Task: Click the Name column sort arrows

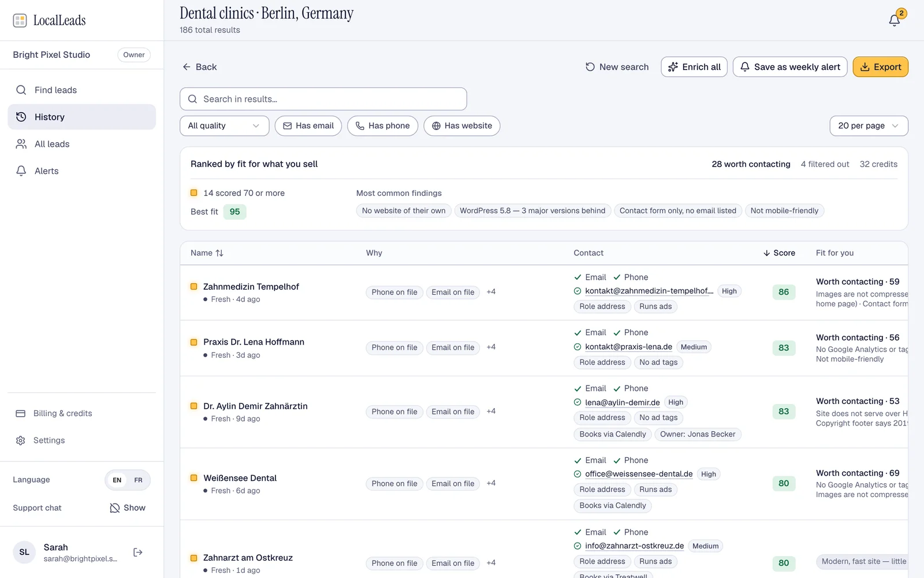Action: point(219,253)
